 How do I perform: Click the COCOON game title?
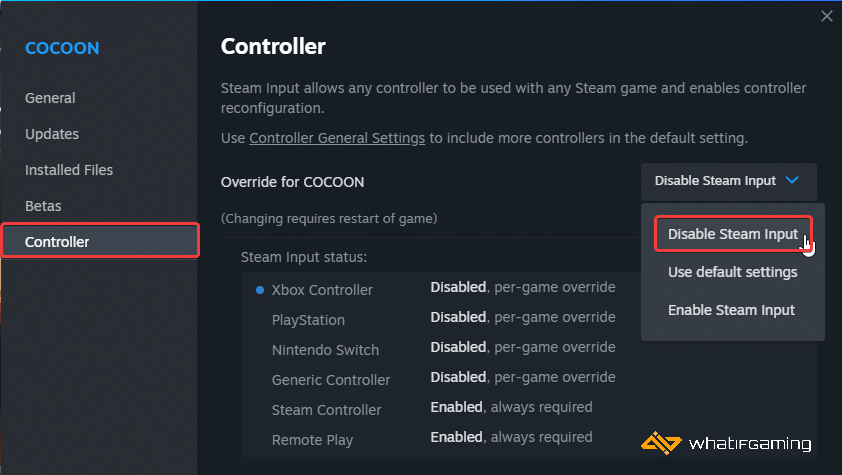[x=62, y=48]
